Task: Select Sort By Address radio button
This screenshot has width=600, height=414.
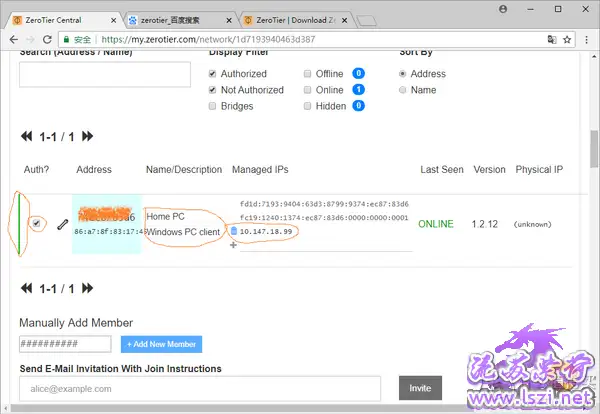Action: 402,73
